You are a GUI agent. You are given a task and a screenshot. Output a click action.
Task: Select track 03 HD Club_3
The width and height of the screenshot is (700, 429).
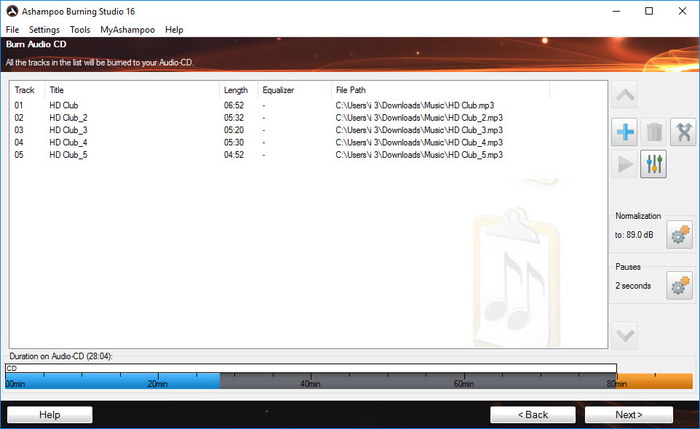pos(308,130)
